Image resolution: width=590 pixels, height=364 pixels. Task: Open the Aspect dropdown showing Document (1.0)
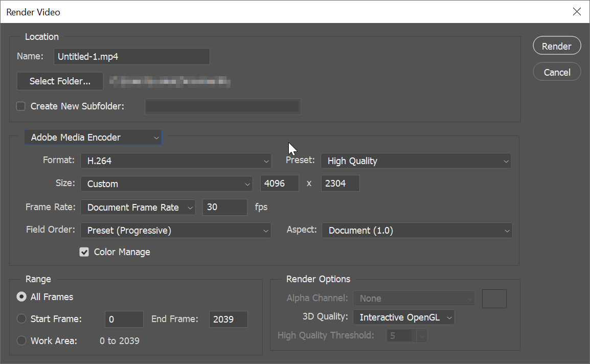(417, 230)
